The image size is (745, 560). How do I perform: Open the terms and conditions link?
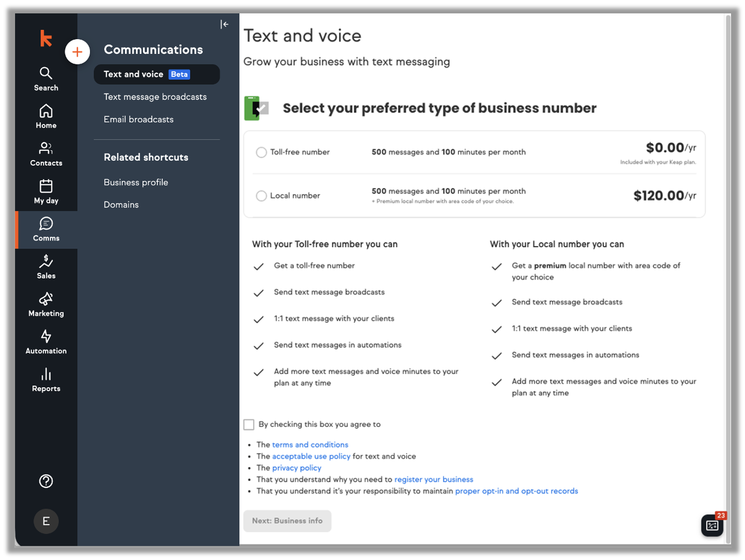(x=310, y=445)
